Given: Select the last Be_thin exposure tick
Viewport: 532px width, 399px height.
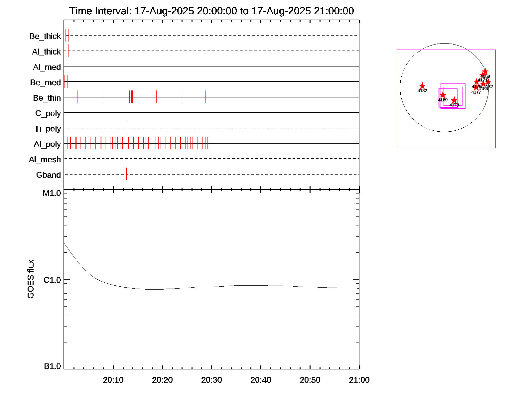Looking at the screenshot, I should coord(205,97).
